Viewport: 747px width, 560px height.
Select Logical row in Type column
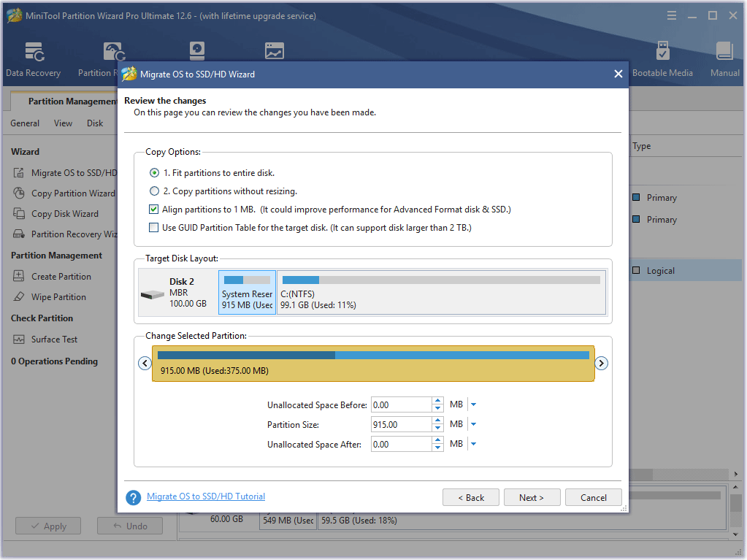pyautogui.click(x=686, y=270)
